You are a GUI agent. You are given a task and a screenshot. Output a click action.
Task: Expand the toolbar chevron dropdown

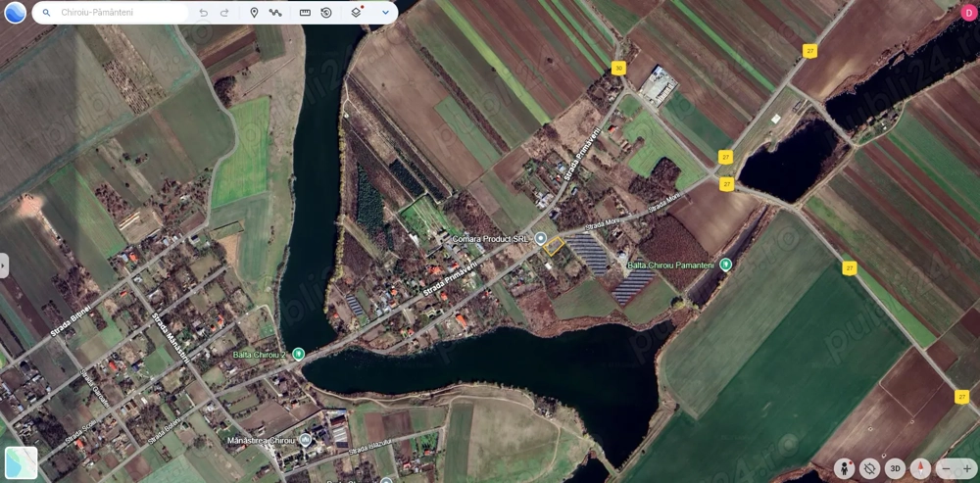[x=385, y=13]
